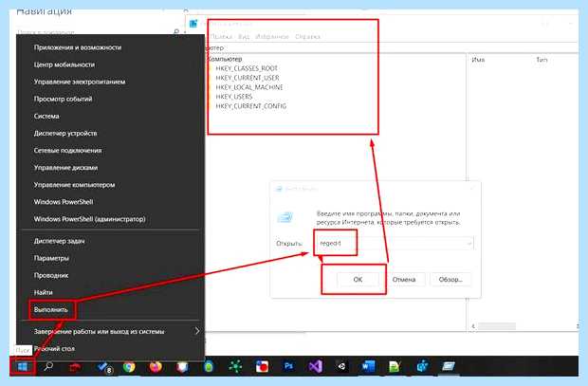Open the Start button on the taskbar
The width and height of the screenshot is (588, 386).
point(23,366)
